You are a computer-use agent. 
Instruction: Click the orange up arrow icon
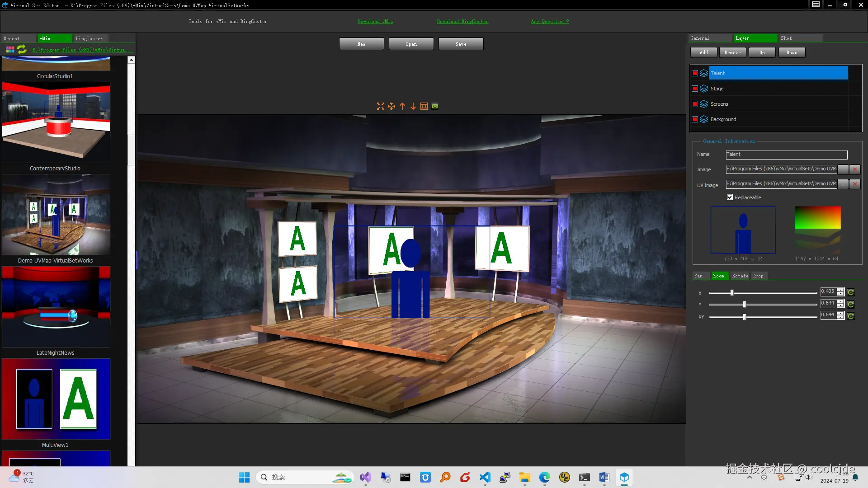(402, 106)
